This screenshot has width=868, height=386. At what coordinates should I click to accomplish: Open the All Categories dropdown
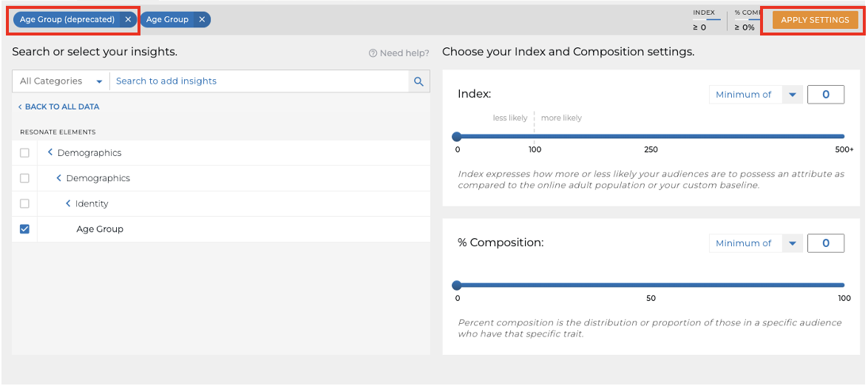(x=61, y=81)
